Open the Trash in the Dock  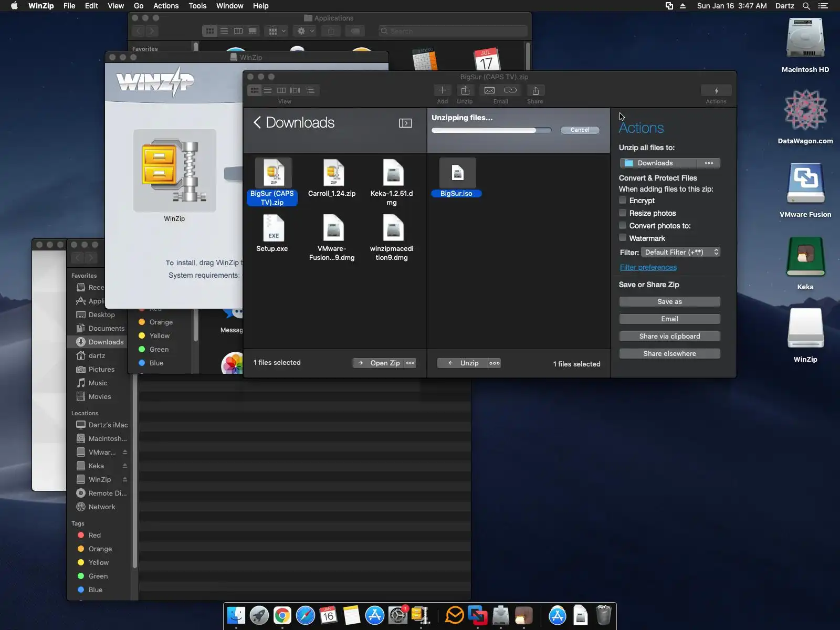click(604, 615)
